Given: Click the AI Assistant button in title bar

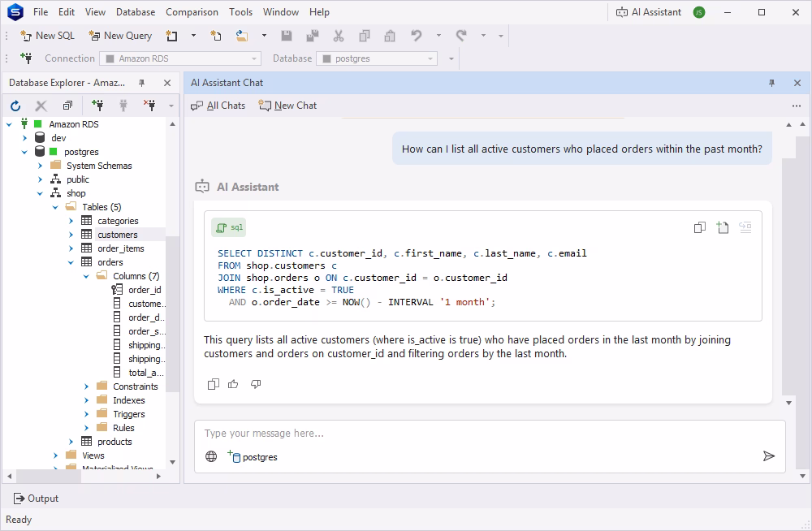Looking at the screenshot, I should click(x=648, y=12).
